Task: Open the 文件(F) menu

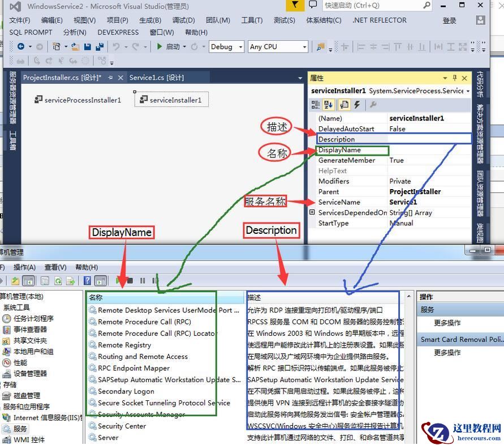Action: coord(20,20)
